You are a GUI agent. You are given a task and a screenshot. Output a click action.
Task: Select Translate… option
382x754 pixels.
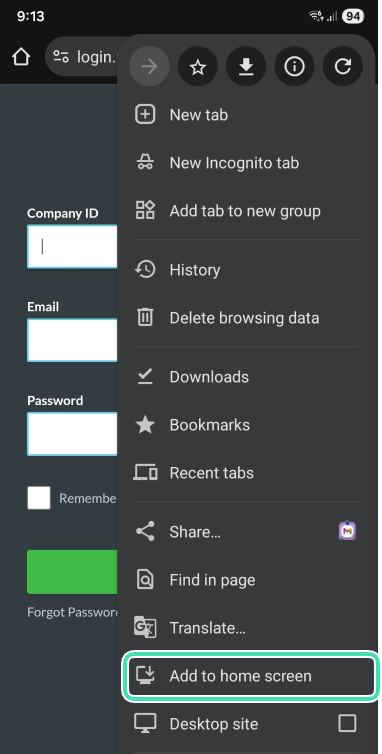click(246, 628)
